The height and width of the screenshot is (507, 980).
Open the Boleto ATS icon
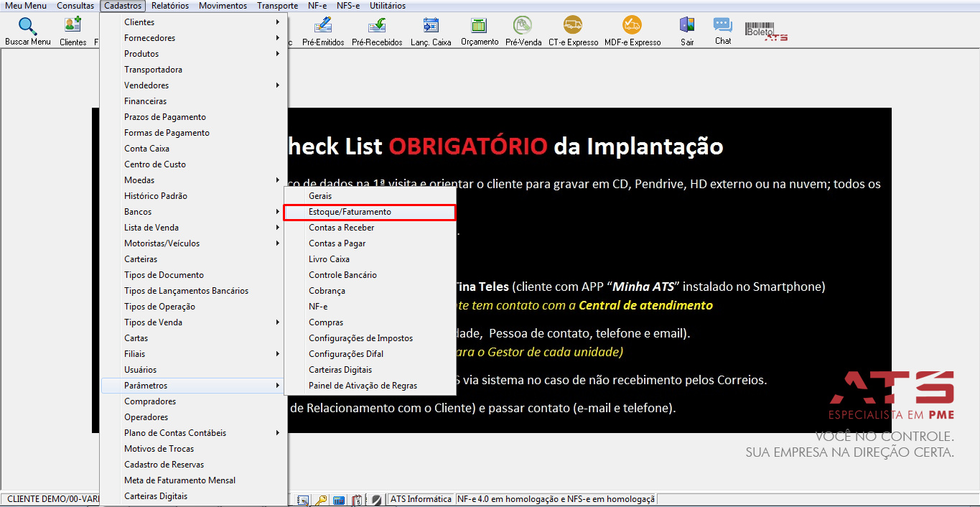(766, 32)
